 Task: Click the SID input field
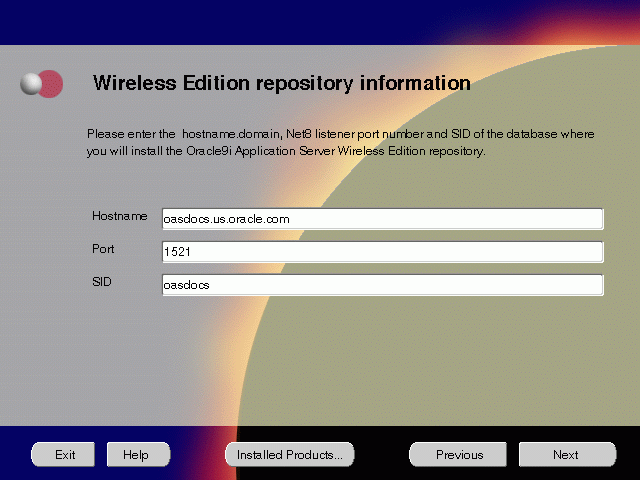coord(382,285)
